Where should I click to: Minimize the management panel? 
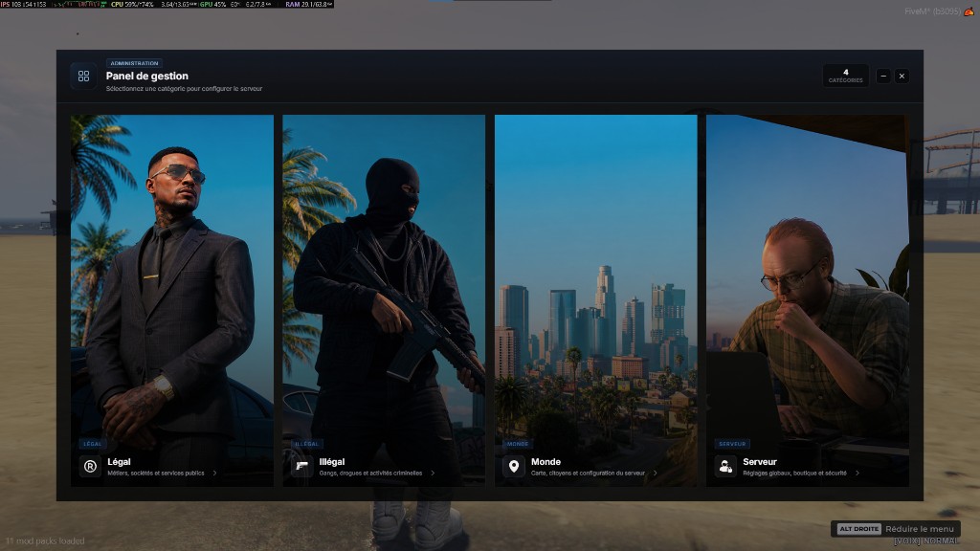point(883,77)
